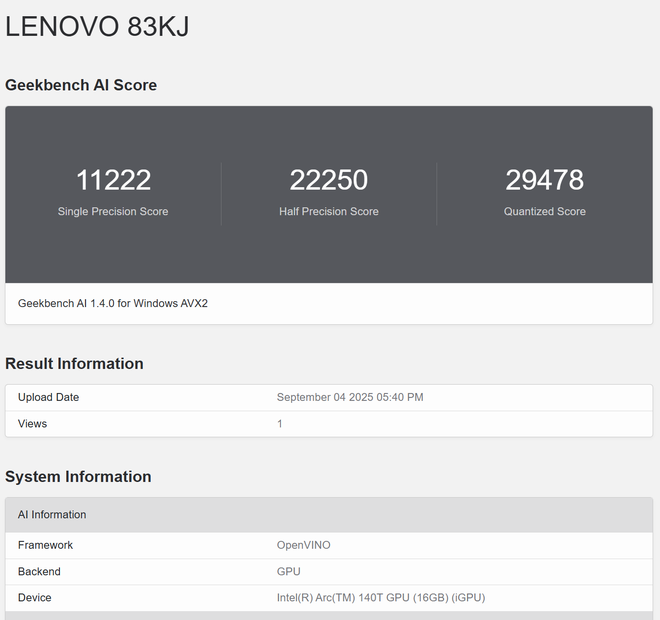
Task: Click the Framework row label
Action: pos(45,545)
